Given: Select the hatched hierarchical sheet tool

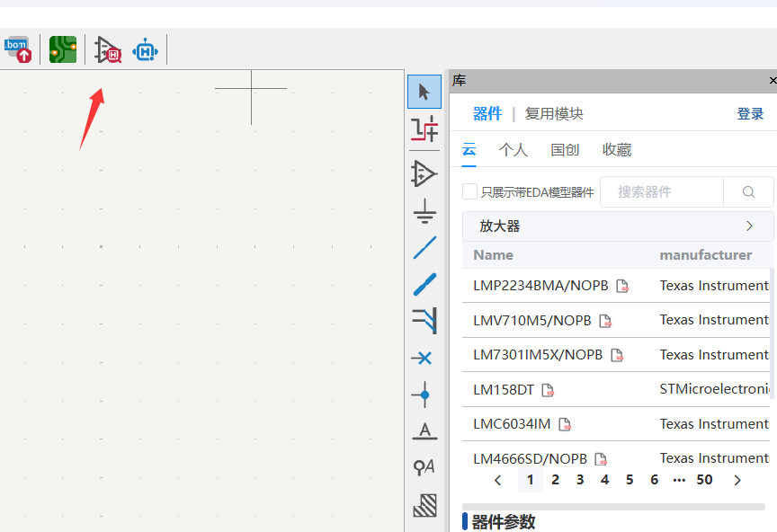Looking at the screenshot, I should coord(425,505).
